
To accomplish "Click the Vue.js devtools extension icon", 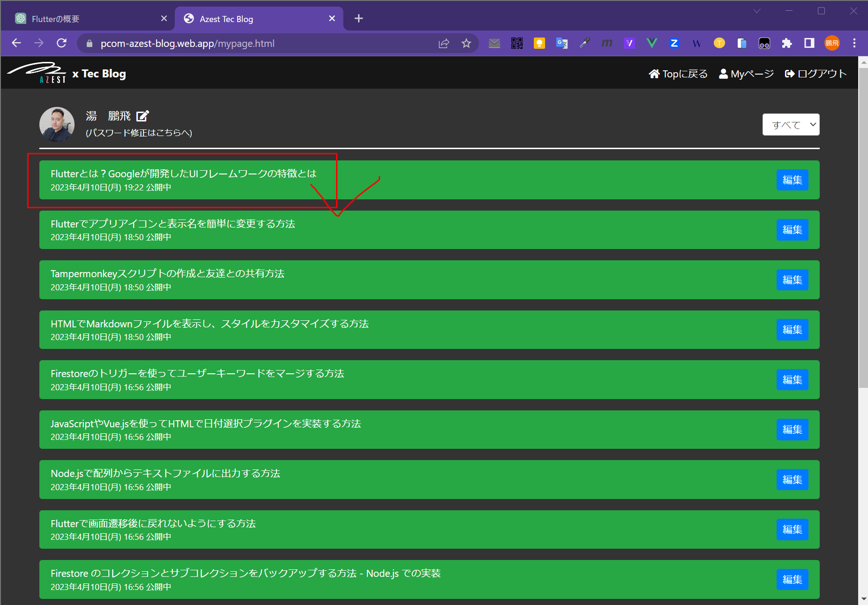I will [651, 44].
